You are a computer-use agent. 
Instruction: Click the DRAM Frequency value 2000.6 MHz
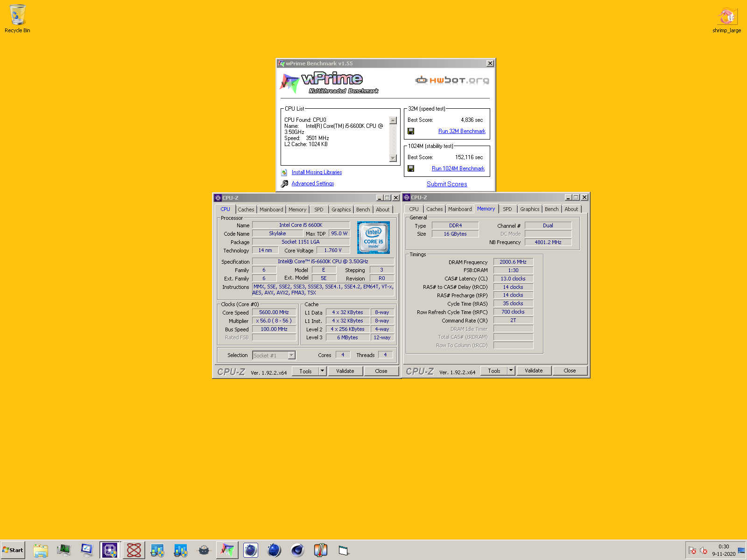513,262
